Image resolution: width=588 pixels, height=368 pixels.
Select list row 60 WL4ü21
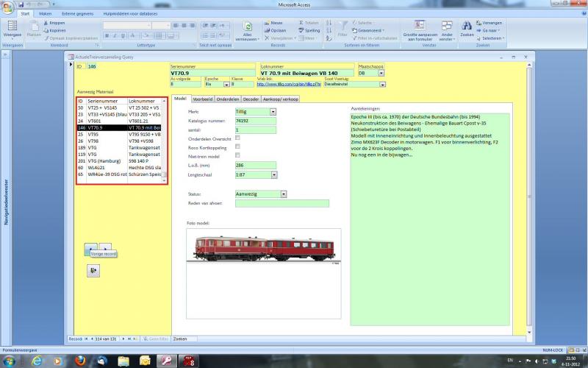coord(119,168)
